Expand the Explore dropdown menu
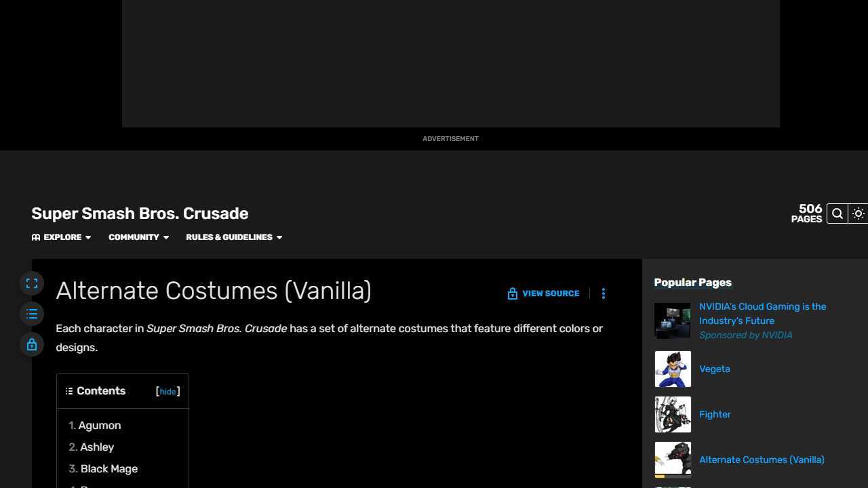The height and width of the screenshot is (488, 868). point(62,237)
